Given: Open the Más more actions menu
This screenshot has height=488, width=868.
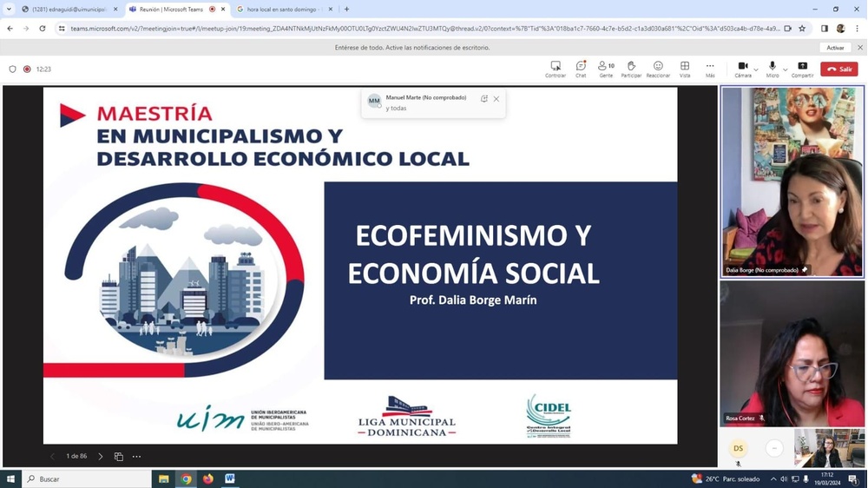Looking at the screenshot, I should pos(710,67).
